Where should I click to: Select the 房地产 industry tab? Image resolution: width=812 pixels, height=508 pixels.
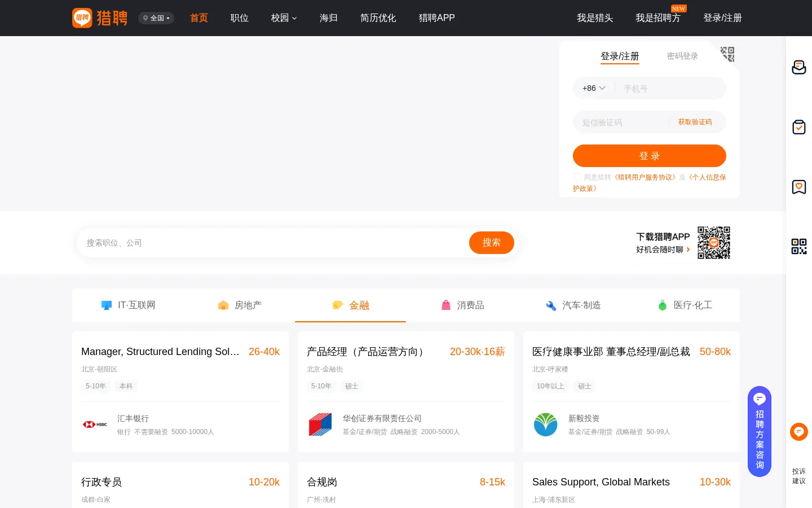click(x=240, y=305)
